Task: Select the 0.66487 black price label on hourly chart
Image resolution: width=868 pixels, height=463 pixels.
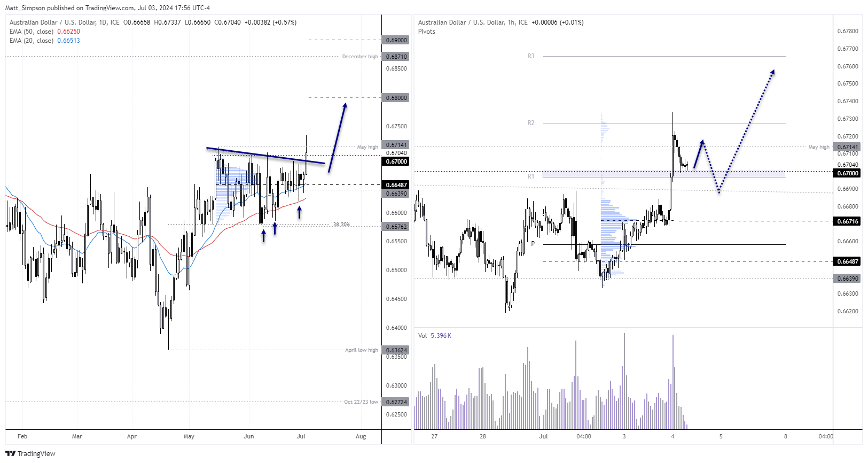Action: (x=848, y=261)
